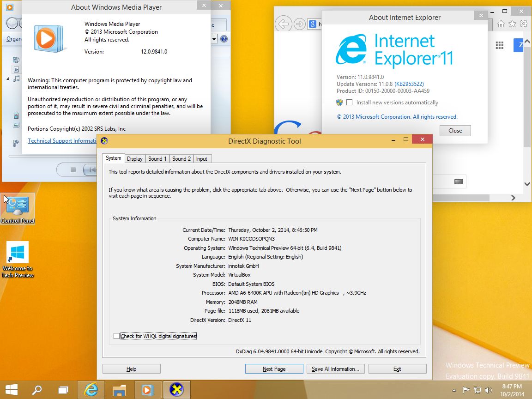Click Save All Information button
The width and height of the screenshot is (532, 399).
click(x=336, y=369)
